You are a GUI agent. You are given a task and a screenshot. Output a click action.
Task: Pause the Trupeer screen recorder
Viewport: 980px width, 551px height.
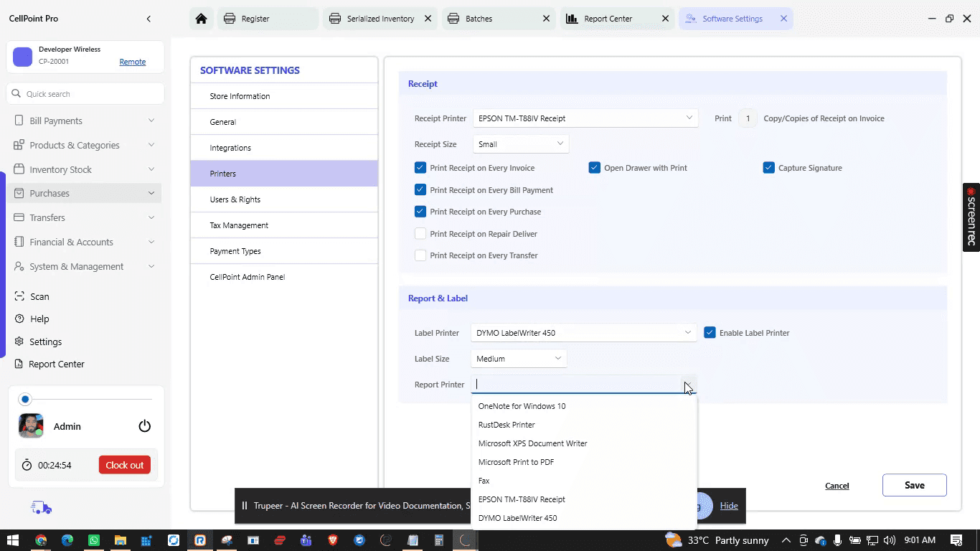[244, 506]
